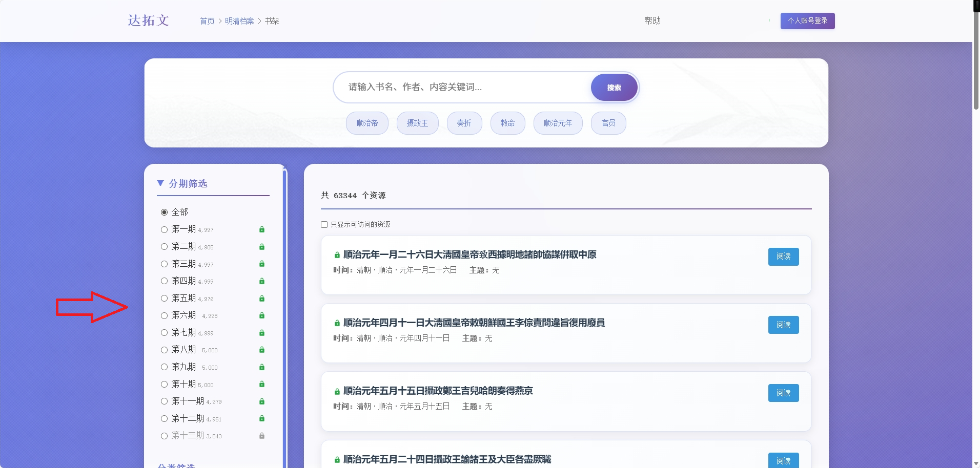Click inside the search keyword input field
The image size is (980, 468).
pos(461,87)
